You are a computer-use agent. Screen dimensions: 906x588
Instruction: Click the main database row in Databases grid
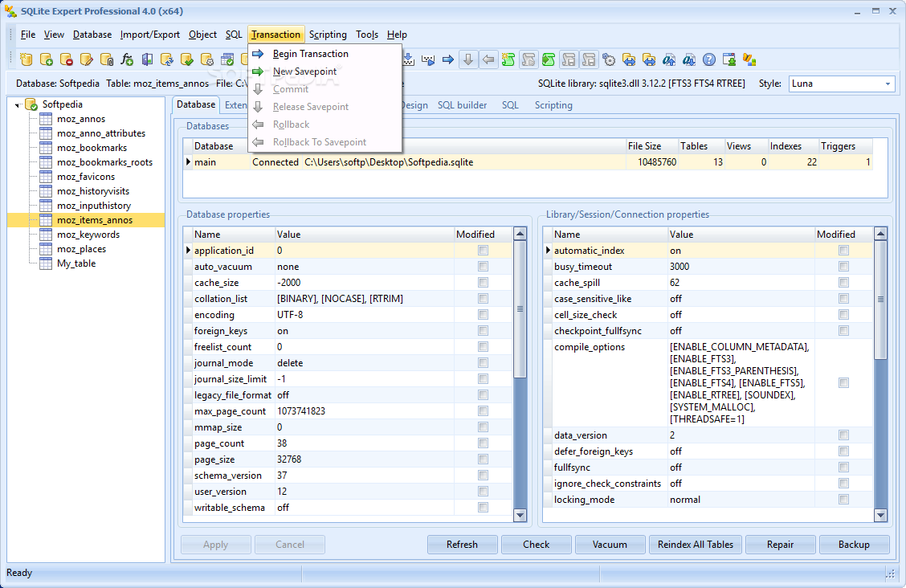tap(528, 162)
